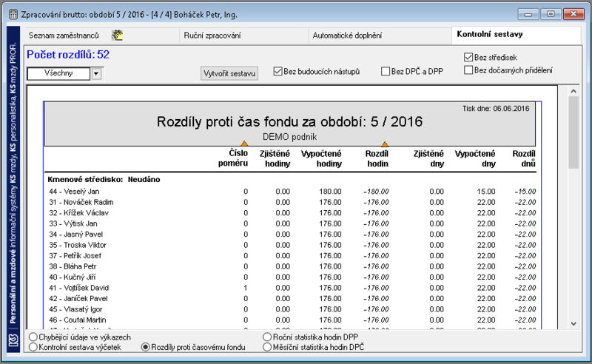Click the Rozdíl hodin column header
This screenshot has height=364, width=592.
(377, 158)
